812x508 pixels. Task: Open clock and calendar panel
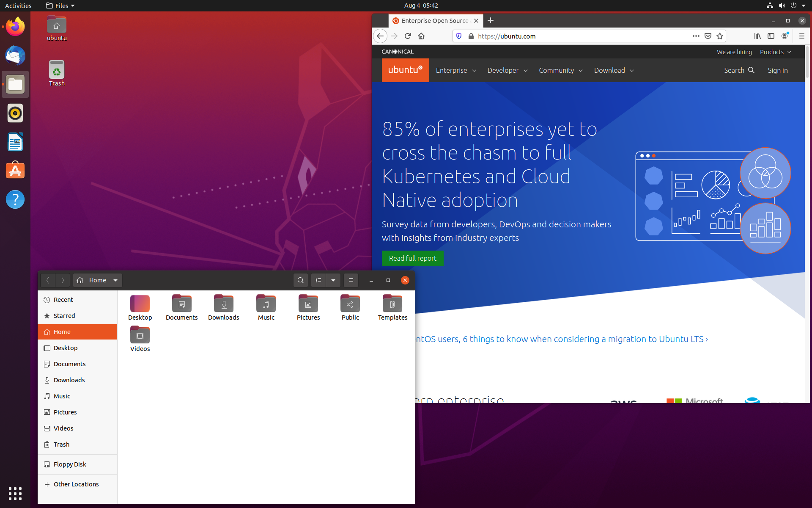421,6
